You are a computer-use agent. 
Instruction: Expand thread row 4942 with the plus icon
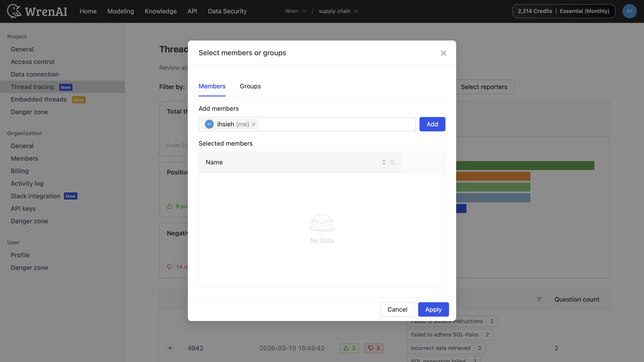click(170, 348)
